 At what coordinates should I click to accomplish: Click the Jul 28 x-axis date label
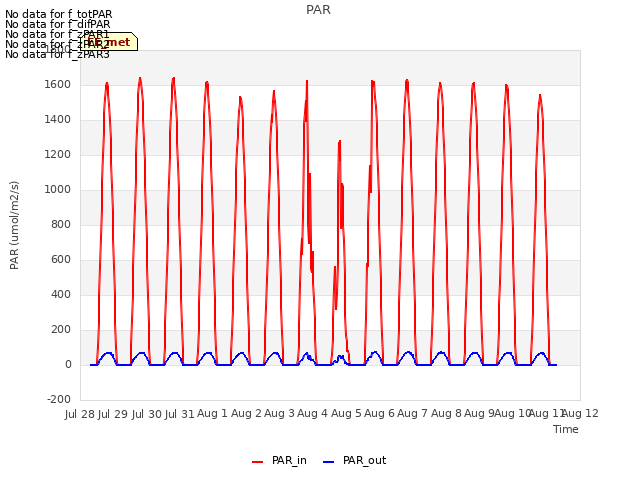(80, 414)
